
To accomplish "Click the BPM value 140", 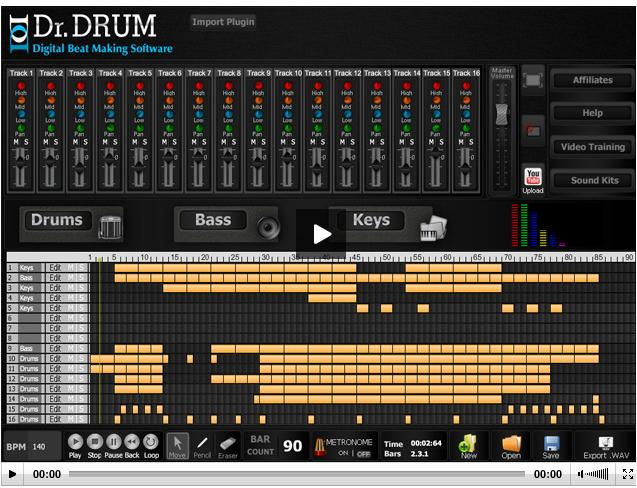I will (x=39, y=447).
